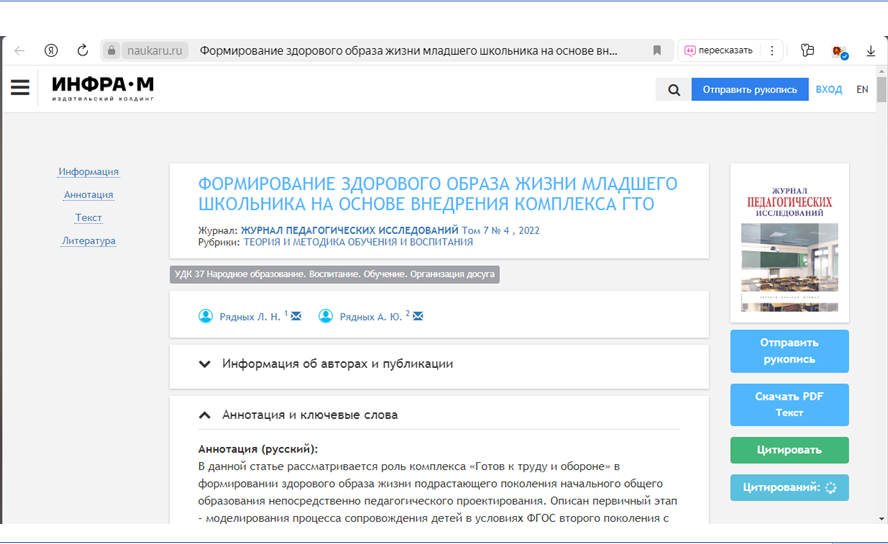
Task: Click the journal cover thumbnail
Action: point(789,243)
